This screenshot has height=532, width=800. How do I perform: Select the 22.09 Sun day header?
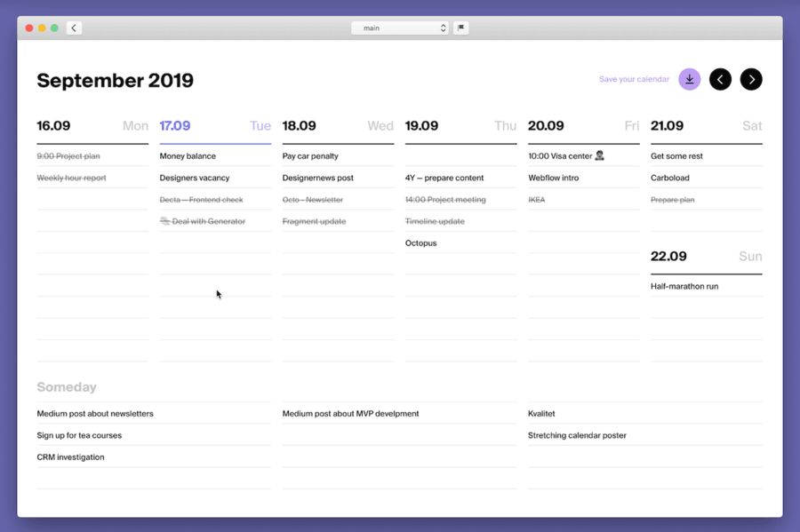(706, 257)
